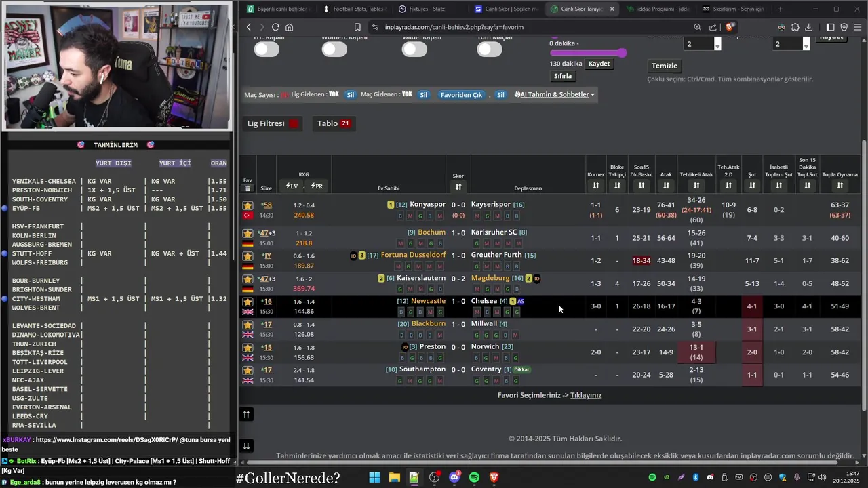The height and width of the screenshot is (488, 868).
Task: Click the Newcastle team name
Action: (428, 301)
